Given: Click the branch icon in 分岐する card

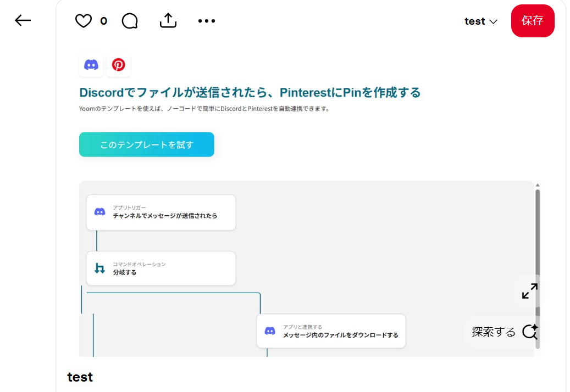Looking at the screenshot, I should point(99,268).
